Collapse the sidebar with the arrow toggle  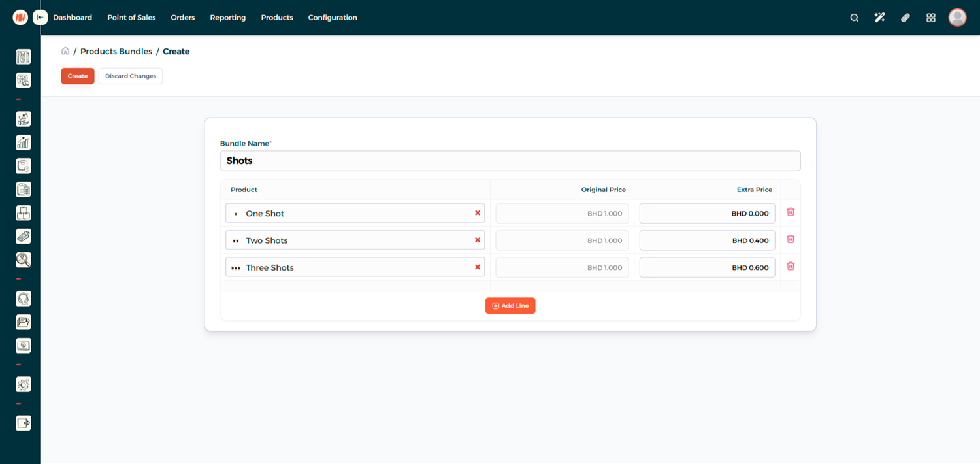click(41, 18)
